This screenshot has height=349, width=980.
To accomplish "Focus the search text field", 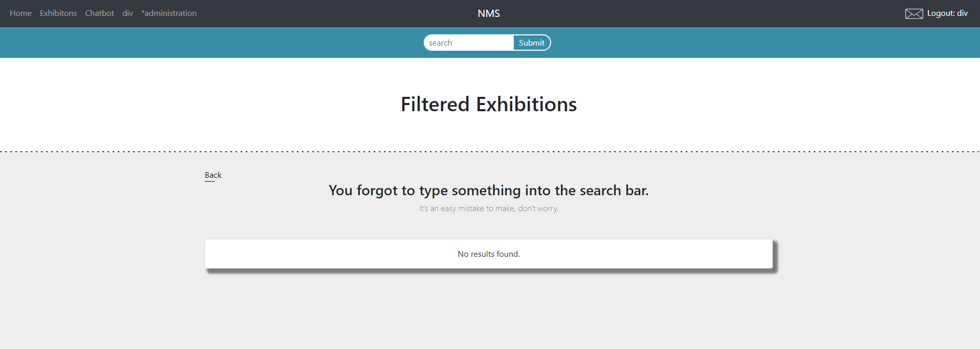I will pos(469,43).
